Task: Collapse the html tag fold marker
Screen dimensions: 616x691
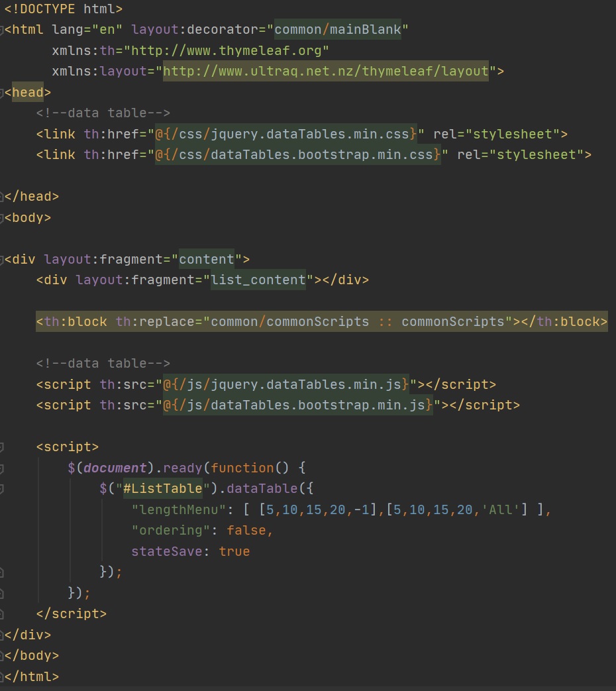Action: pyautogui.click(x=3, y=30)
